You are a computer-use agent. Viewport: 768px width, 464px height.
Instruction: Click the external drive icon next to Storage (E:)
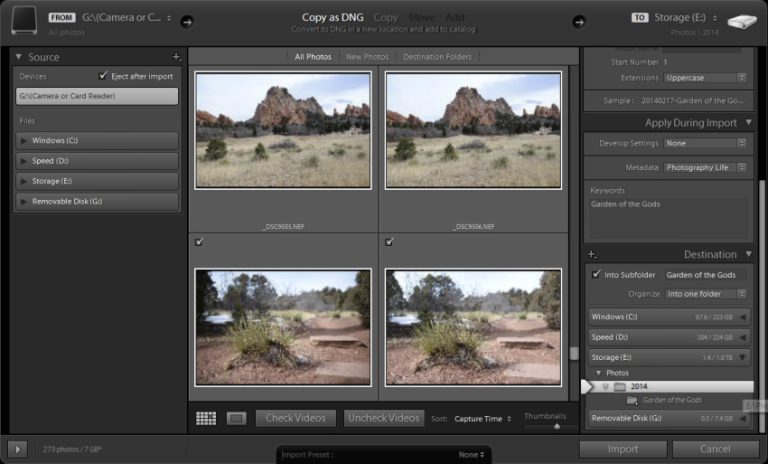click(x=742, y=22)
